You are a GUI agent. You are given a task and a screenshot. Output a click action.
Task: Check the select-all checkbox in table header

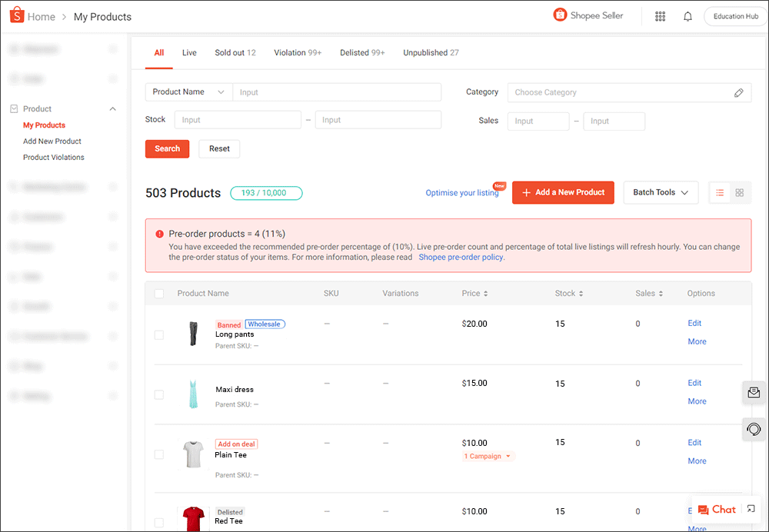pyautogui.click(x=160, y=293)
